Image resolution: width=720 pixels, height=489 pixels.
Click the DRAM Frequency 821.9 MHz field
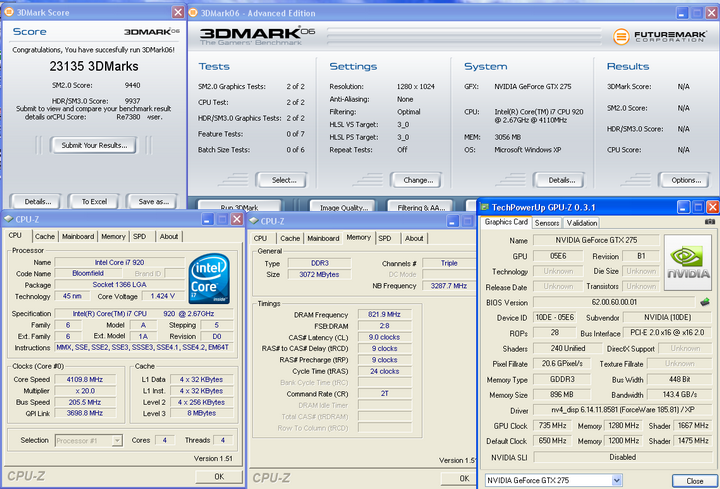point(384,315)
